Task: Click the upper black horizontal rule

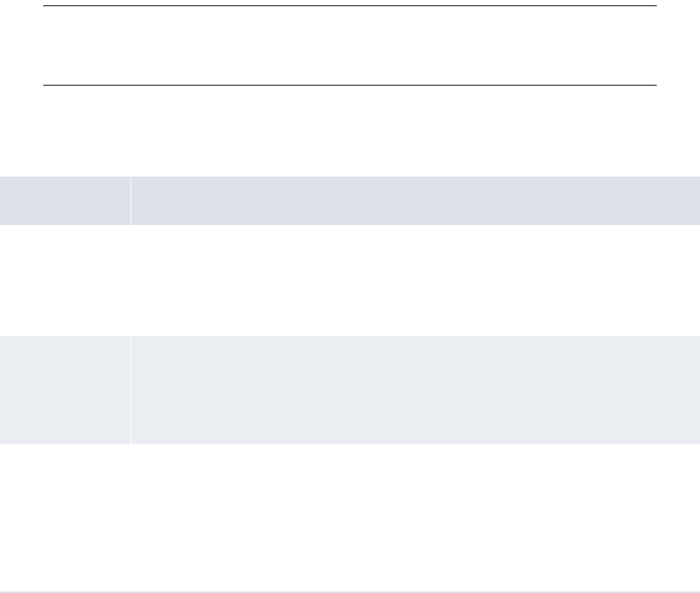Action: [x=350, y=6]
